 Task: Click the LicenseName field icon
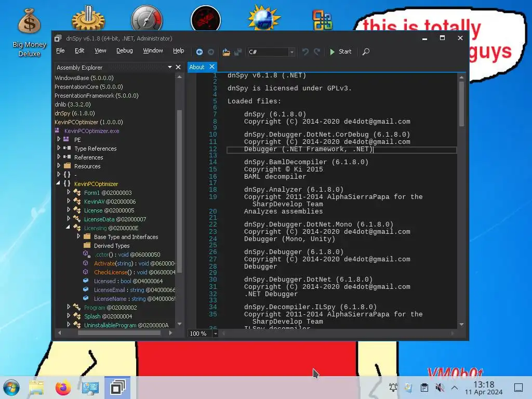coord(86,298)
